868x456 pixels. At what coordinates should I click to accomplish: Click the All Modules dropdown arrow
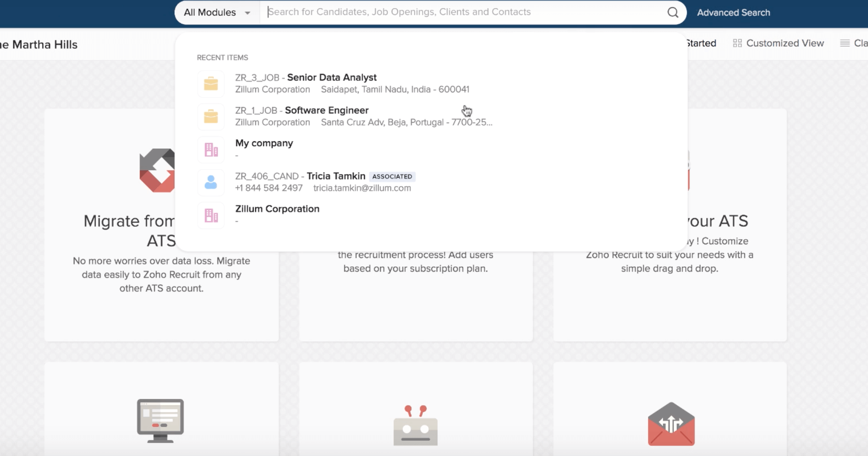[x=248, y=13]
